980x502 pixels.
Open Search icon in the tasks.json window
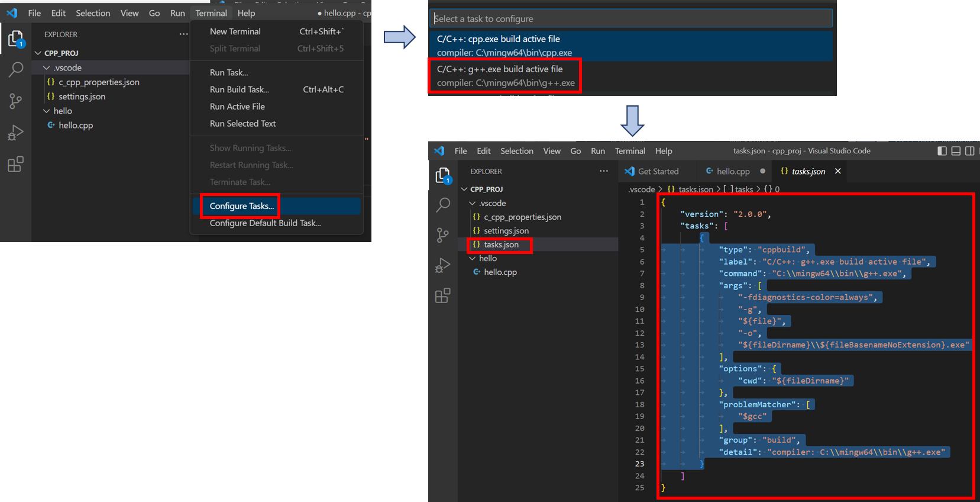(442, 205)
